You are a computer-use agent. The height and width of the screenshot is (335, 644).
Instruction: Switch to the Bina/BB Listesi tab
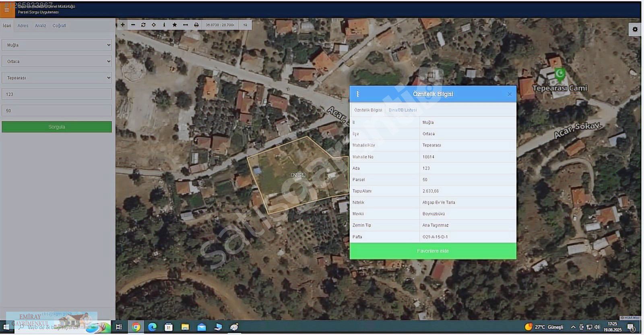tap(402, 110)
